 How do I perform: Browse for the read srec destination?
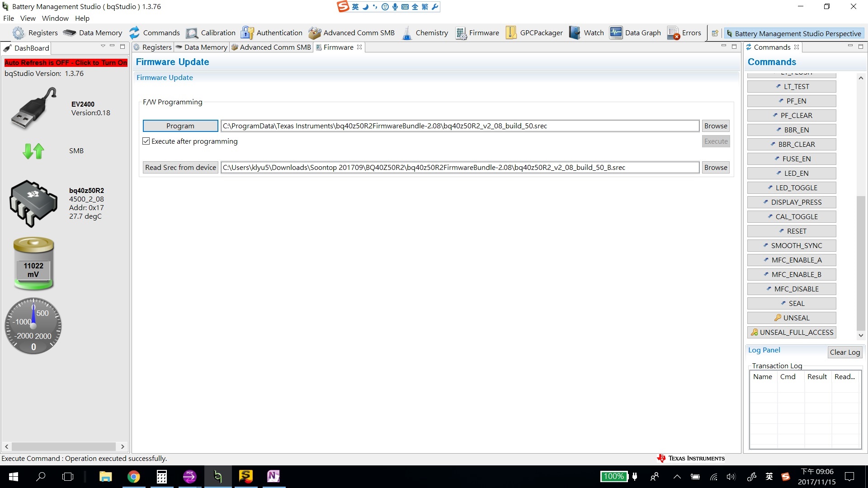[x=716, y=168]
